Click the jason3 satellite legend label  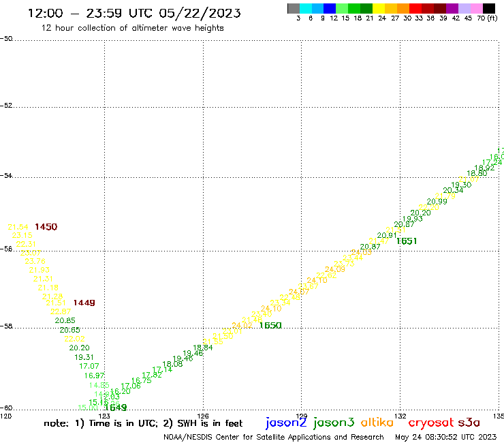[x=334, y=423]
